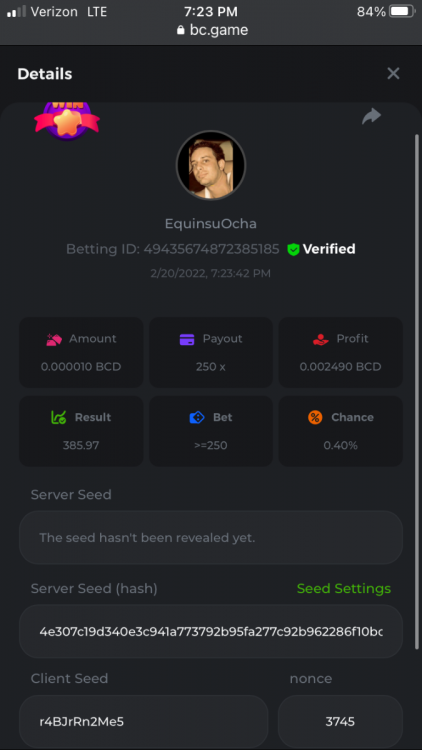Tap the Betting ID number
Viewport: 422px width, 750px height.
[211, 249]
